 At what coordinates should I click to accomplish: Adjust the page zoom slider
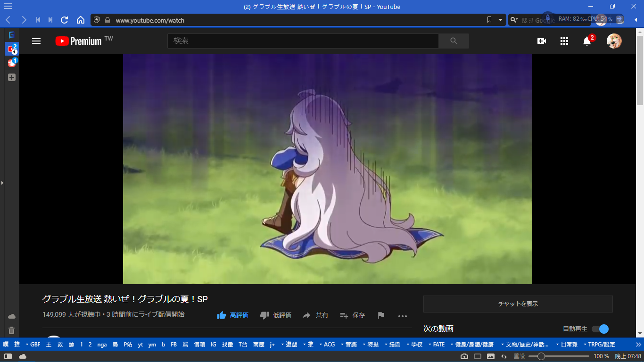pyautogui.click(x=559, y=356)
